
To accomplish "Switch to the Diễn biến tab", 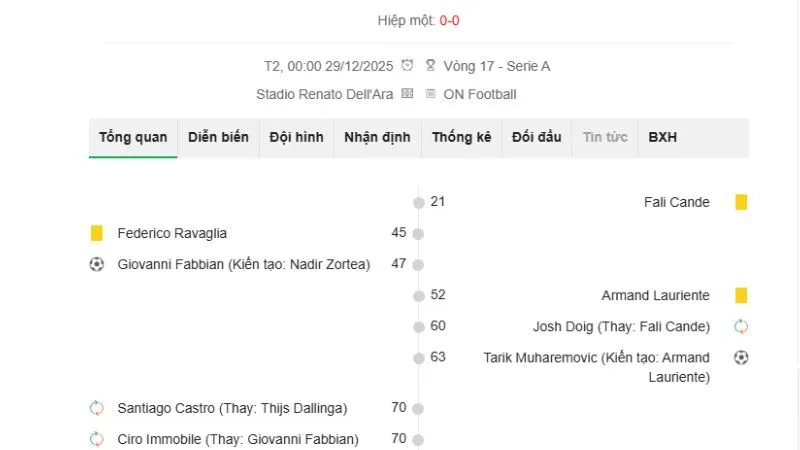I will pos(218,137).
